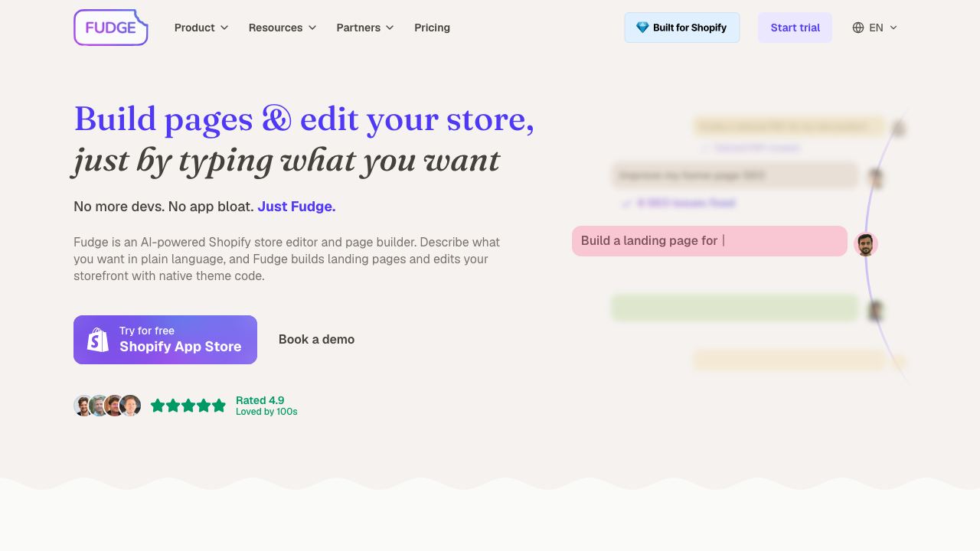Image resolution: width=980 pixels, height=551 pixels.
Task: Open the Resources menu
Action: pyautogui.click(x=283, y=28)
